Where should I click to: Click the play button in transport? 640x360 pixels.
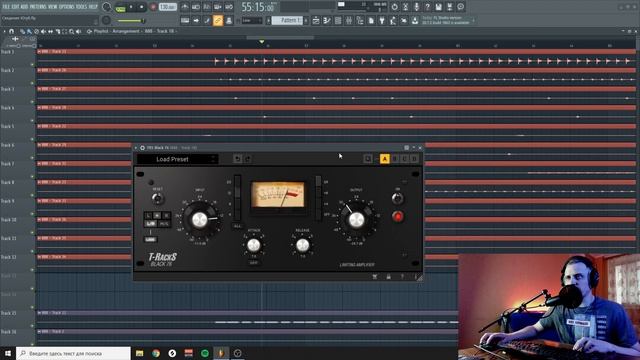coord(131,7)
